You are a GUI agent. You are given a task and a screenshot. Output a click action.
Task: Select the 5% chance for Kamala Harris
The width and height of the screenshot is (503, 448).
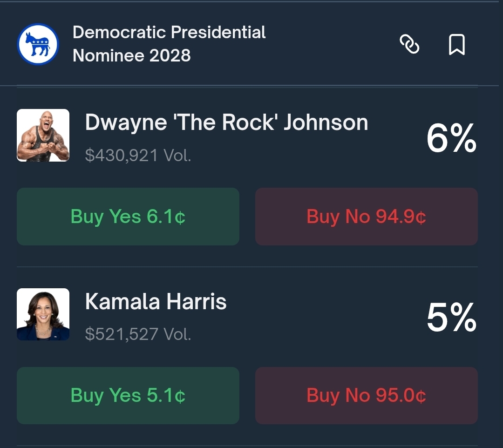[451, 318]
